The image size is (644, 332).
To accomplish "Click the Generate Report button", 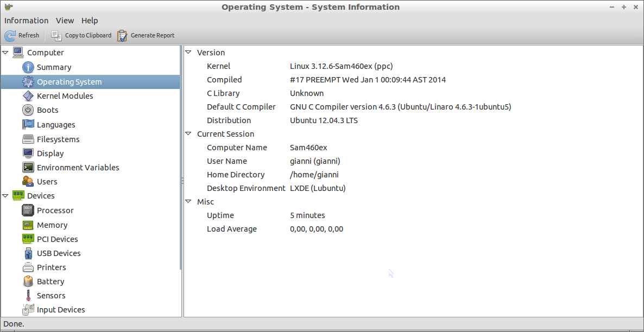I will click(x=146, y=35).
